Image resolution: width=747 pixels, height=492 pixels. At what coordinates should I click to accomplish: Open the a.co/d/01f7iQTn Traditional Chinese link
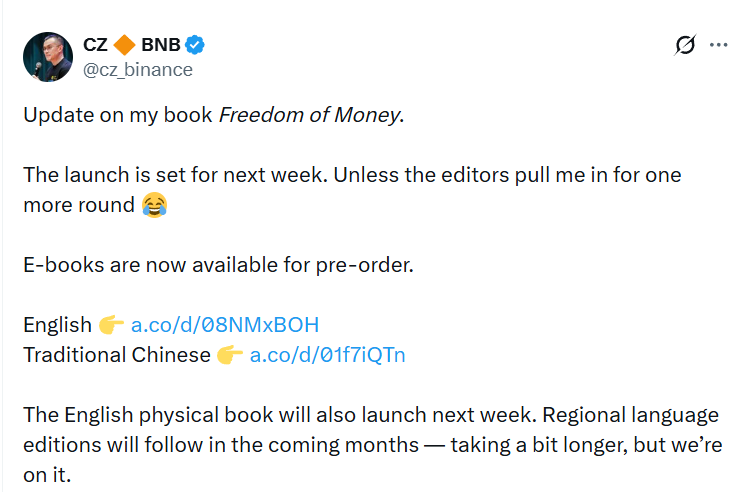coord(327,355)
